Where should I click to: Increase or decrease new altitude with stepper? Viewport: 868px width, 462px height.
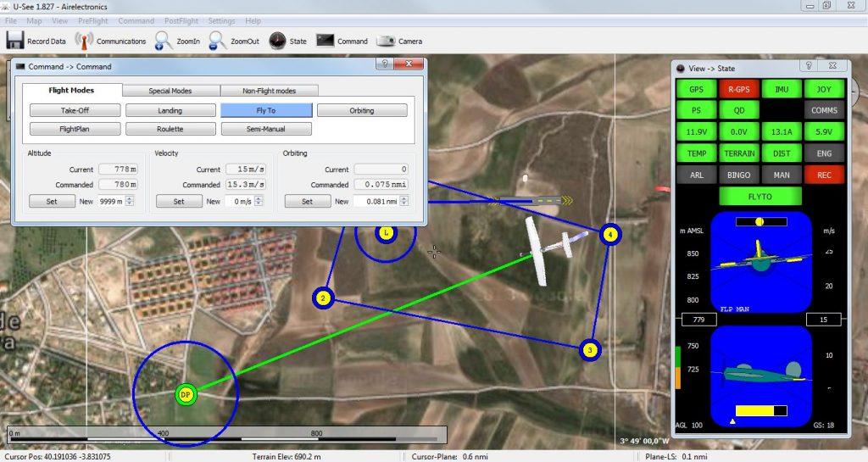tap(131, 202)
